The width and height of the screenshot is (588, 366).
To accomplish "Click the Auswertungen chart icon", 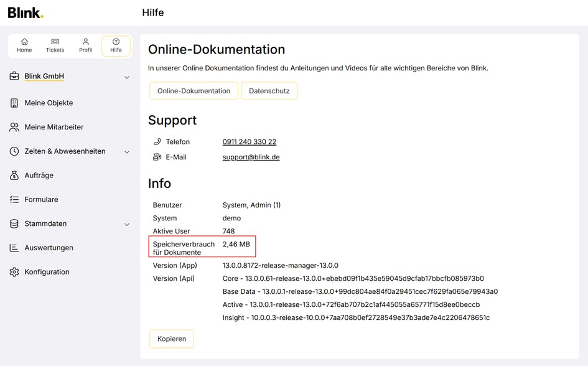I will pyautogui.click(x=14, y=248).
